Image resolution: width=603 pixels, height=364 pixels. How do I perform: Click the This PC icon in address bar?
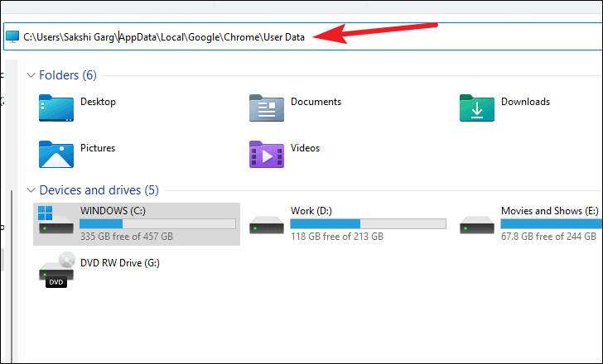(12, 37)
